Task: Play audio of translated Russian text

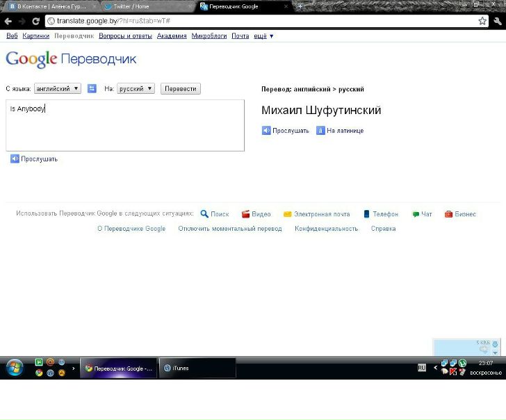Action: (x=286, y=131)
